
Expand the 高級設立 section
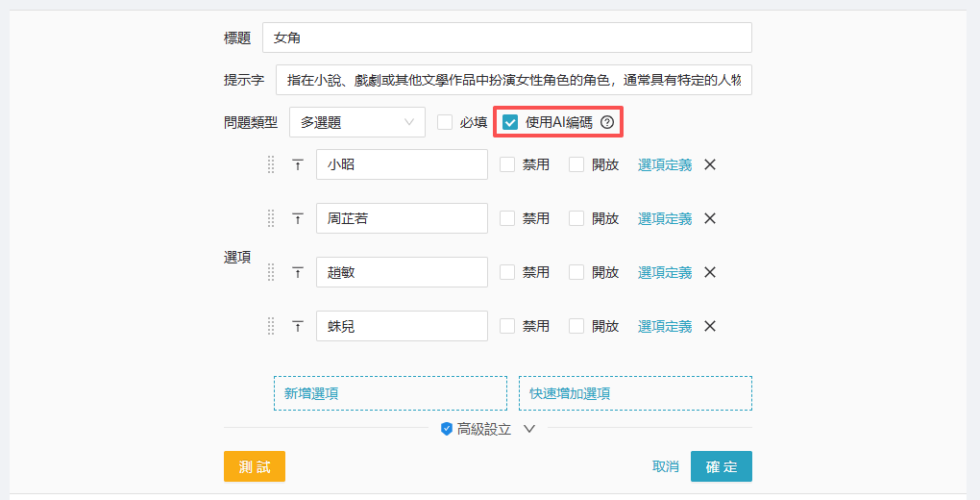pos(488,429)
